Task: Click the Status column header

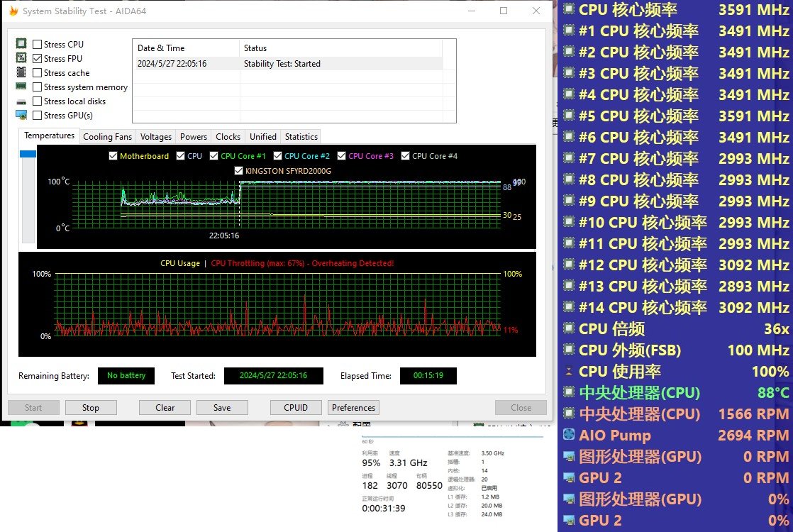Action: click(x=340, y=48)
